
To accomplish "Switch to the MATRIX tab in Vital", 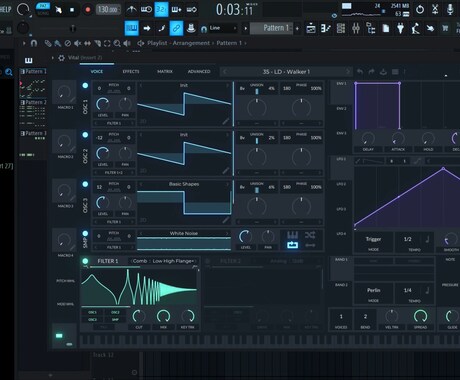I will [165, 71].
